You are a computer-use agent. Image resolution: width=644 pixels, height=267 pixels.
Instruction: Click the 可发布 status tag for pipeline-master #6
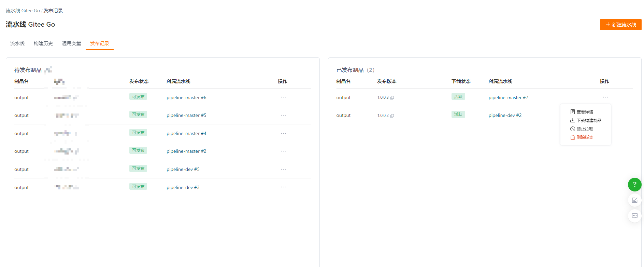tap(138, 97)
